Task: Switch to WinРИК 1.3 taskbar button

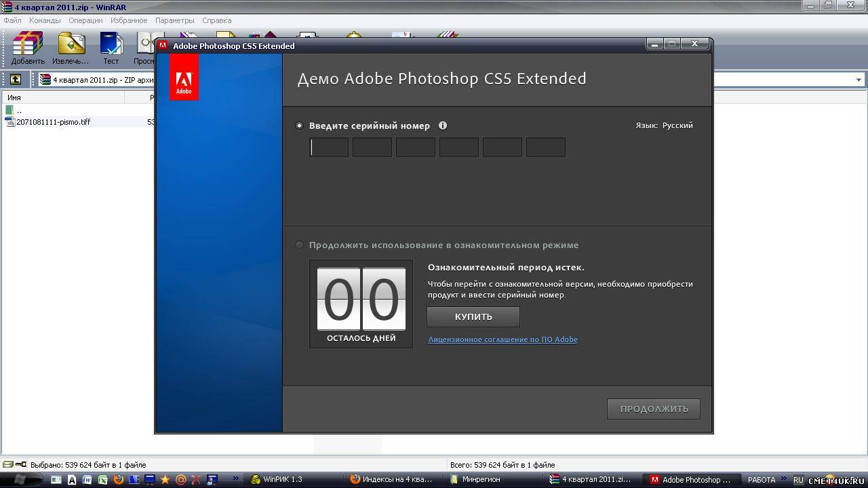Action: (294, 480)
